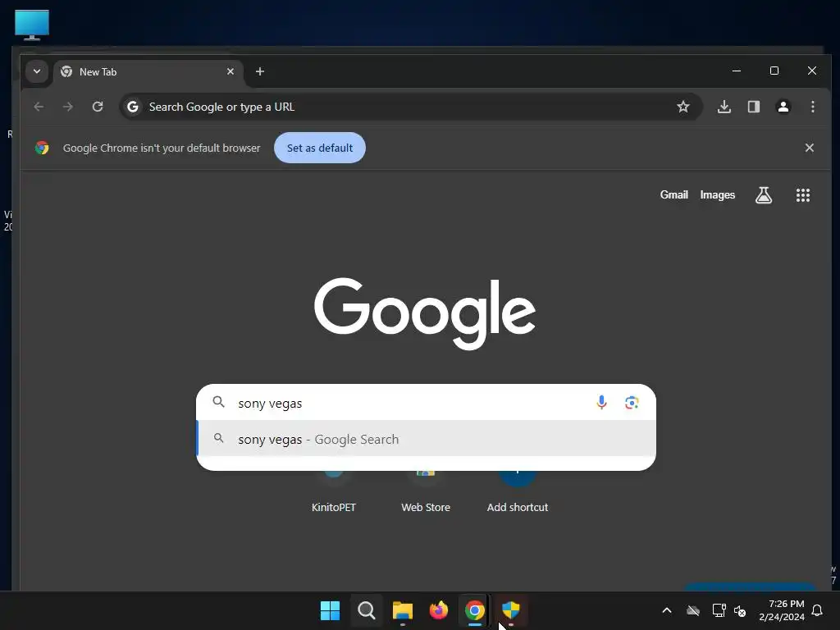Viewport: 840px width, 630px height.
Task: Click Set as default button
Action: pyautogui.click(x=320, y=148)
